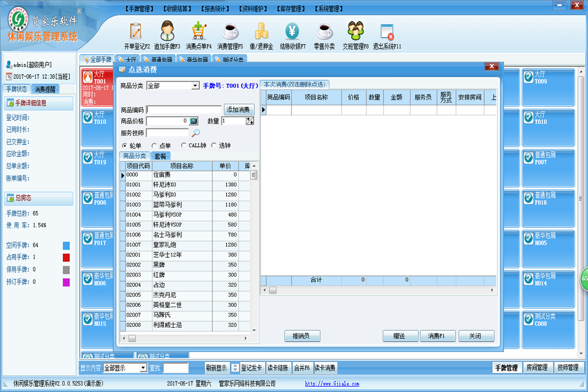Click the 总房态 panel header icon
The height and width of the screenshot is (392, 588).
(10, 198)
